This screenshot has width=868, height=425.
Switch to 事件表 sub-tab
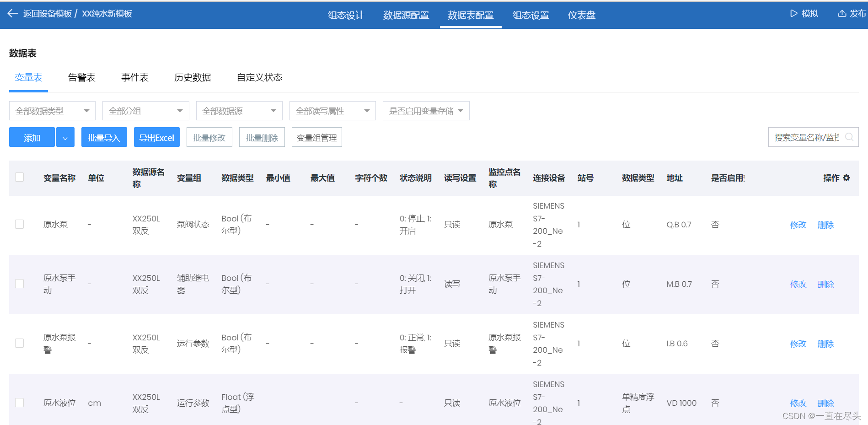(135, 77)
